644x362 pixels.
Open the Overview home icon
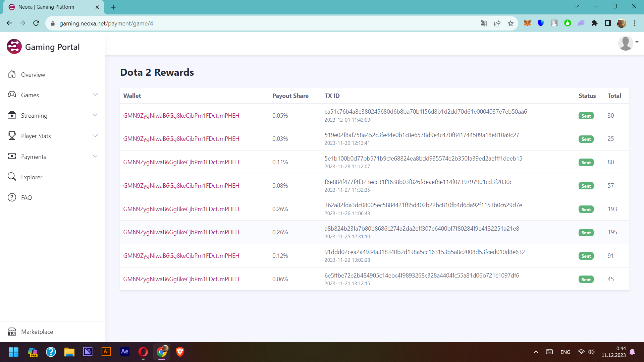(12, 74)
